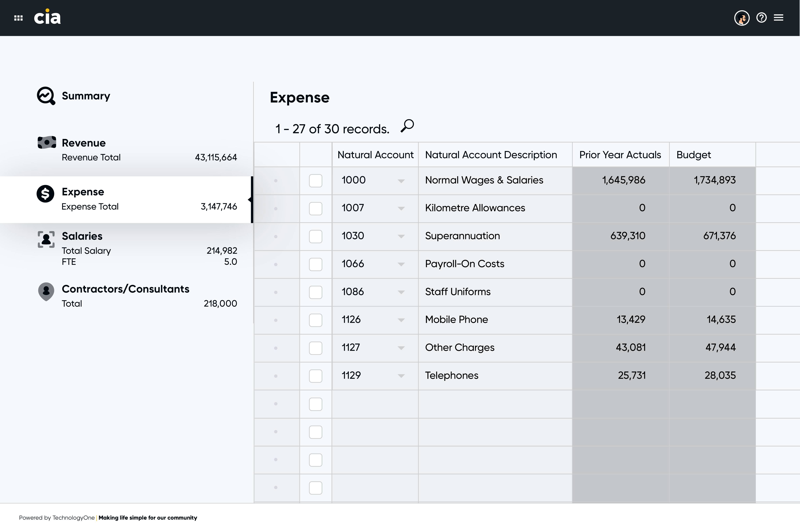Click the cia logo
Viewport: 800px width, 532px height.
tap(47, 17)
